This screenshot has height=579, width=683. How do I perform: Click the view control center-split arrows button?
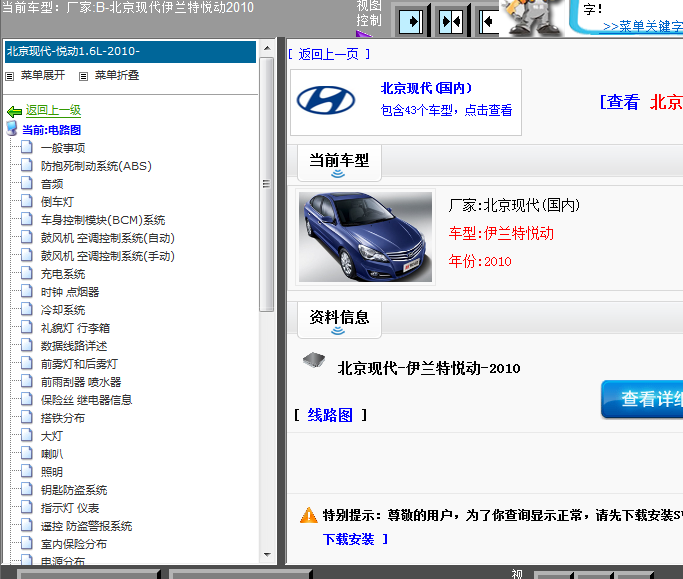pos(450,21)
